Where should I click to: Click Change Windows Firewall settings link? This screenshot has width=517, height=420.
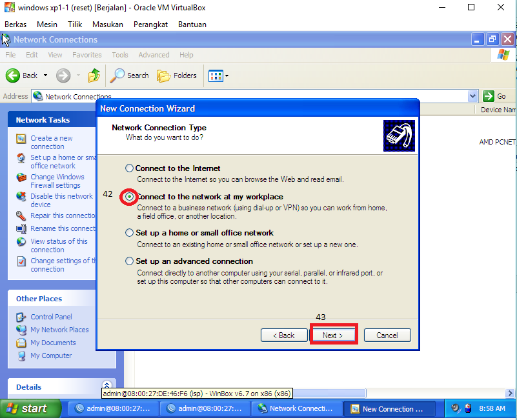(57, 181)
